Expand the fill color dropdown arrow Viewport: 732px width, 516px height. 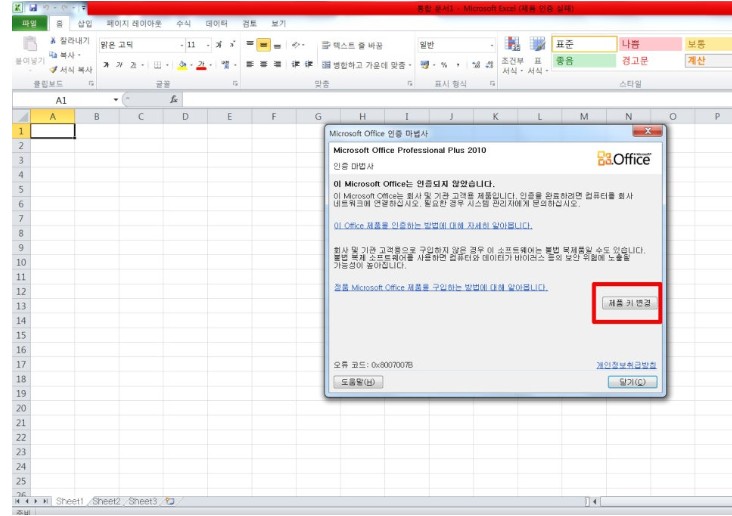(191, 65)
